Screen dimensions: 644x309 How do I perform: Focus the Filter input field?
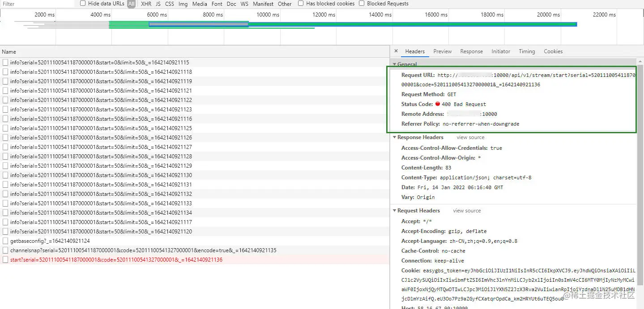[38, 4]
